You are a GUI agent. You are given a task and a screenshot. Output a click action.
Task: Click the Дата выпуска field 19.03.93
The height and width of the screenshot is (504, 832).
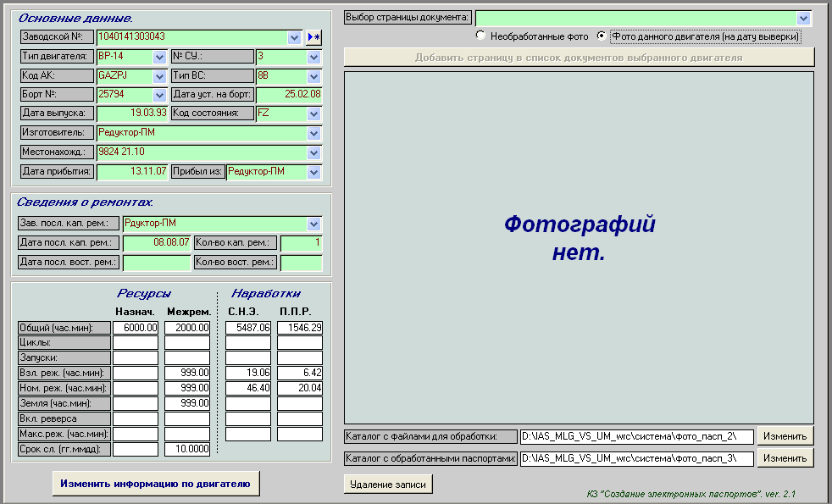[x=132, y=114]
